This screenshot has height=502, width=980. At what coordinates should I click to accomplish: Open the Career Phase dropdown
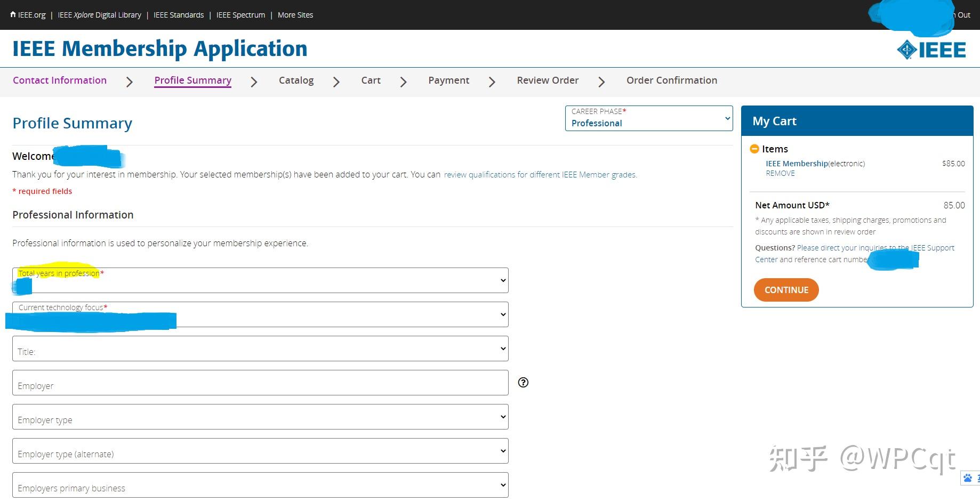pos(648,118)
